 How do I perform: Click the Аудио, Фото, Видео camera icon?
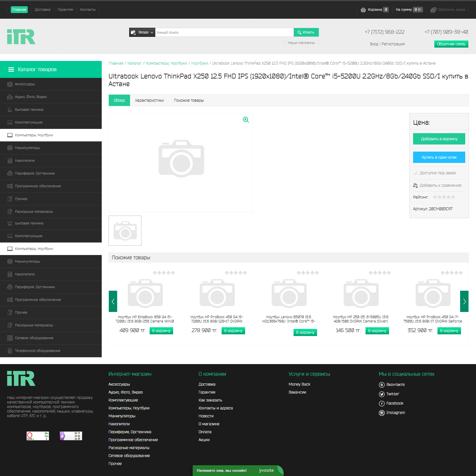(x=10, y=97)
